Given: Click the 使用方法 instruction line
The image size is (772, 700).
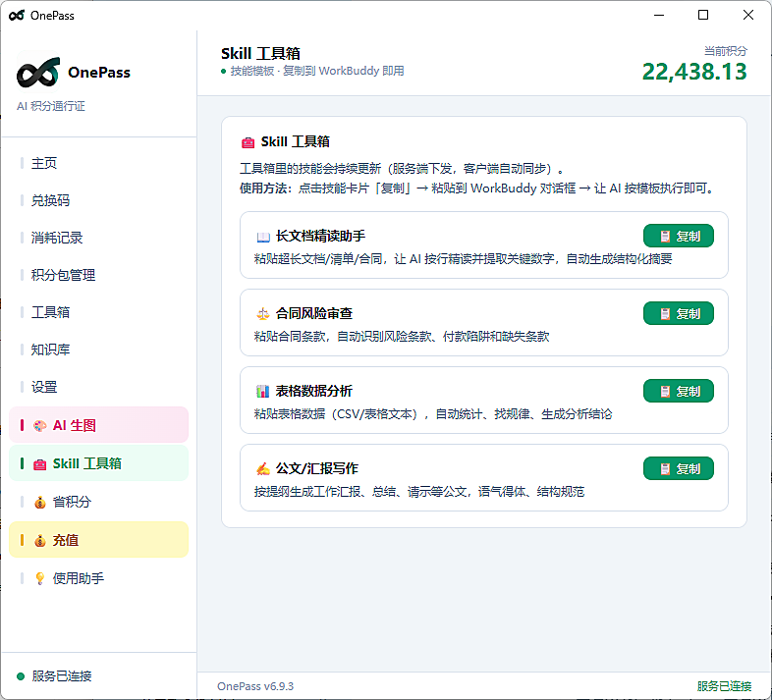Looking at the screenshot, I should [x=477, y=188].
